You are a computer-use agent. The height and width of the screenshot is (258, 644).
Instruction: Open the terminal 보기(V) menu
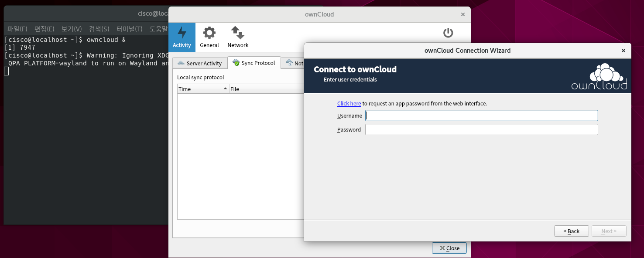[72, 29]
